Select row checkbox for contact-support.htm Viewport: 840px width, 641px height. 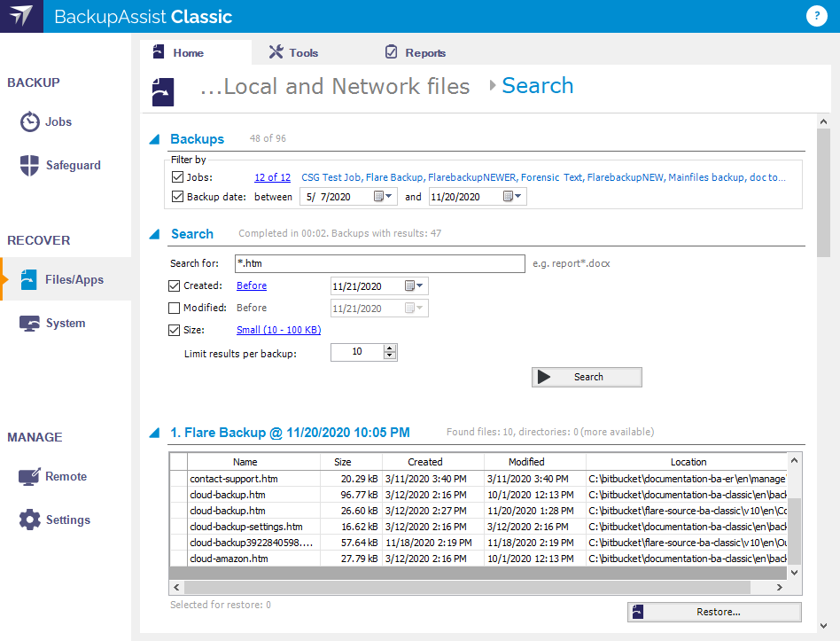point(178,479)
